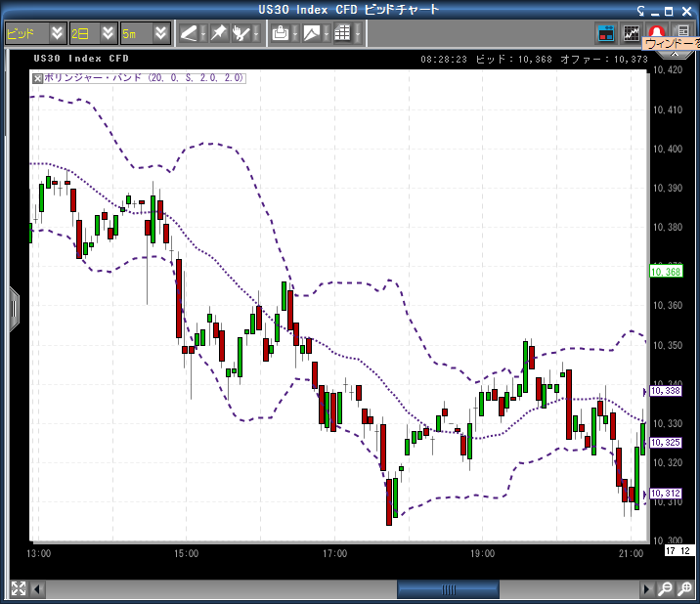
Task: Click the print chart icon
Action: pos(281,33)
